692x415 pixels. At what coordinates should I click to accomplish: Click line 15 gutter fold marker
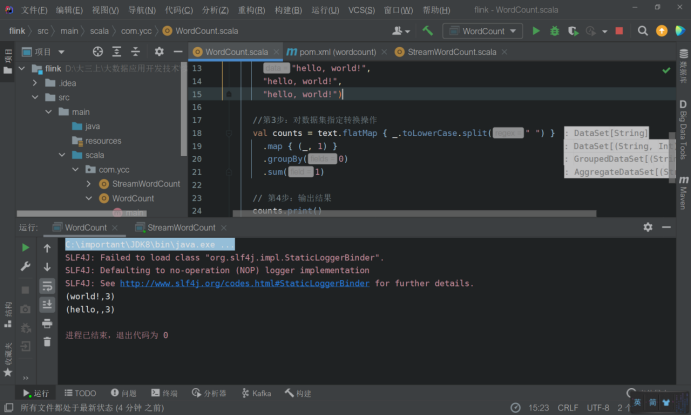pyautogui.click(x=229, y=94)
